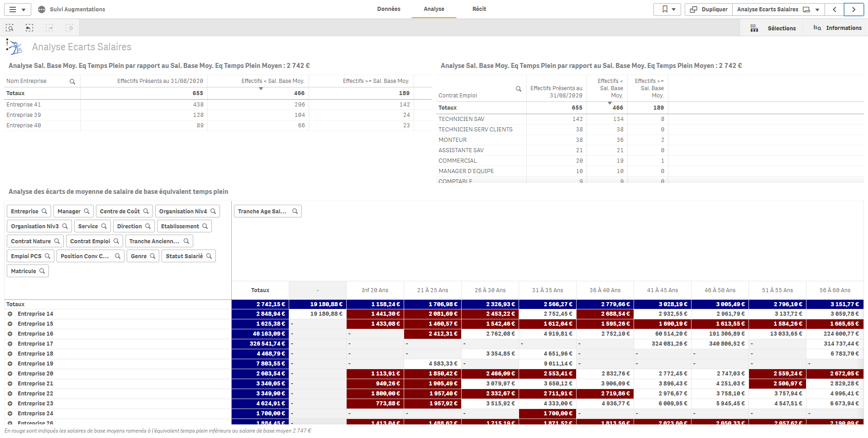Open the Informations panel
Viewport: 868px width, 438px height.
point(837,28)
